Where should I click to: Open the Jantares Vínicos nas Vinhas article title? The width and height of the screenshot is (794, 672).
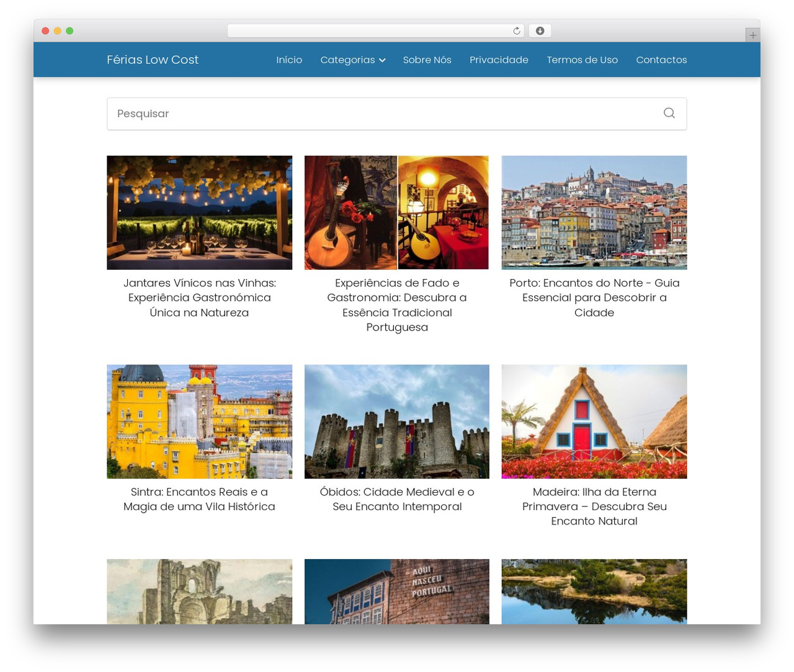[199, 298]
